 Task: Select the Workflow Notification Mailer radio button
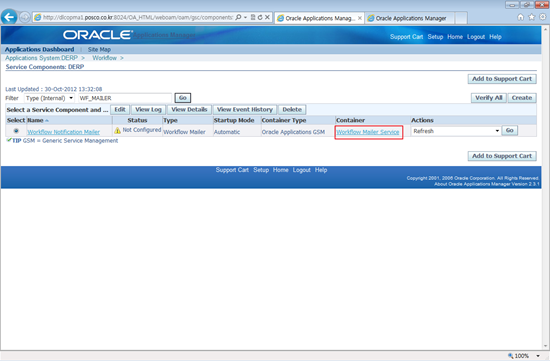coord(16,131)
